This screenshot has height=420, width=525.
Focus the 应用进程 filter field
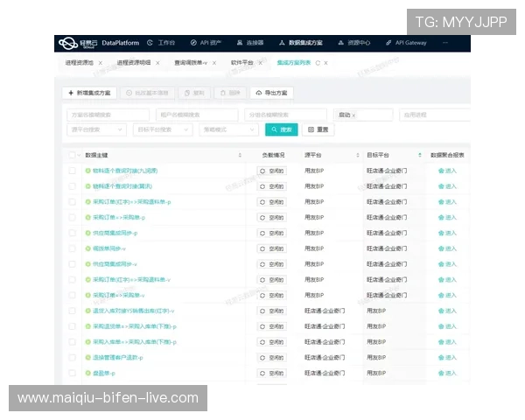point(435,115)
